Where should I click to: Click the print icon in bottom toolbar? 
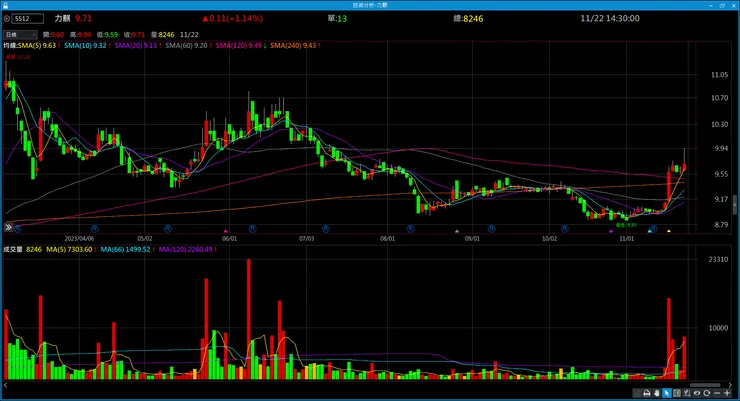click(x=647, y=393)
